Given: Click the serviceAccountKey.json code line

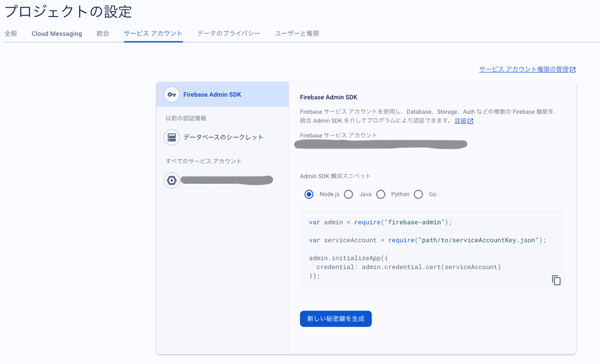Looking at the screenshot, I should [x=428, y=240].
